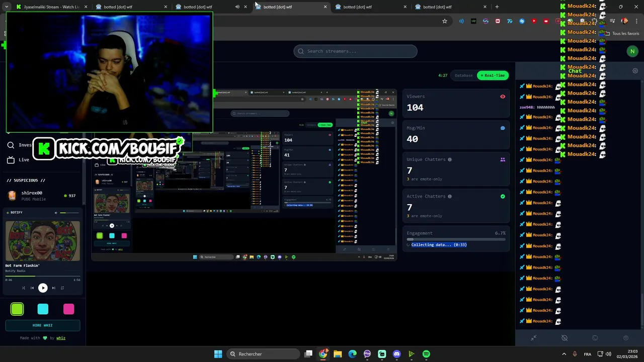Toggle shuffle in Botify player
644x362 pixels.
(23, 288)
